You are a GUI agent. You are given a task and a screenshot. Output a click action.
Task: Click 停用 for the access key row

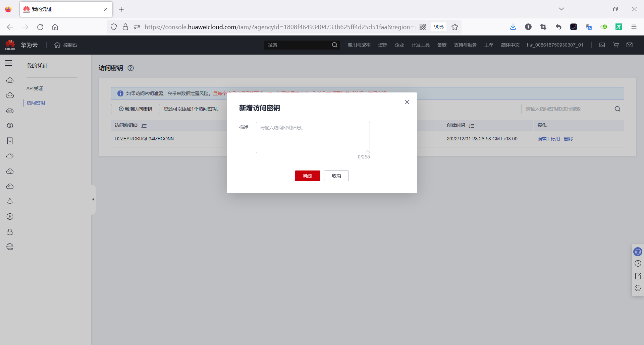(555, 139)
